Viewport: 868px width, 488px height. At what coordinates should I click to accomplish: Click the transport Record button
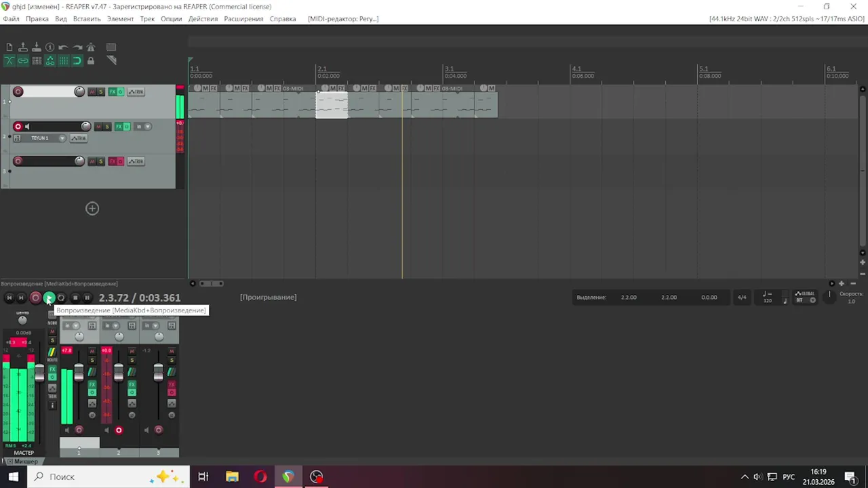click(x=35, y=298)
